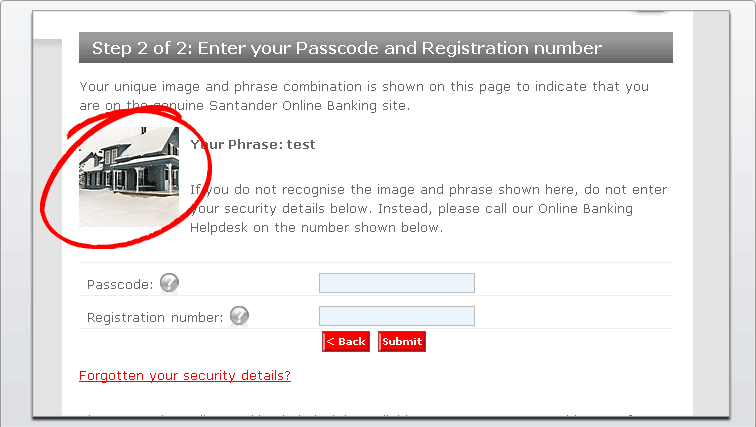
Task: Click 'Santander Online Banking site' in intro text
Action: (308, 105)
